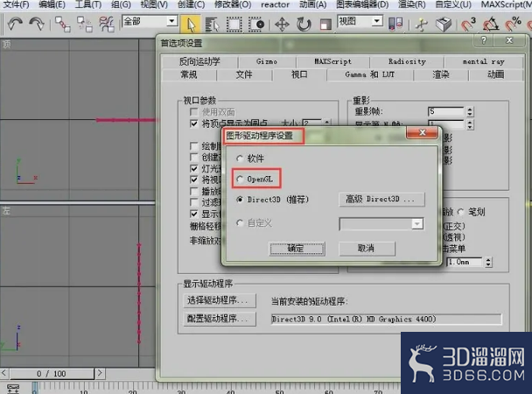Click 选择驱动程序... button

pos(220,300)
